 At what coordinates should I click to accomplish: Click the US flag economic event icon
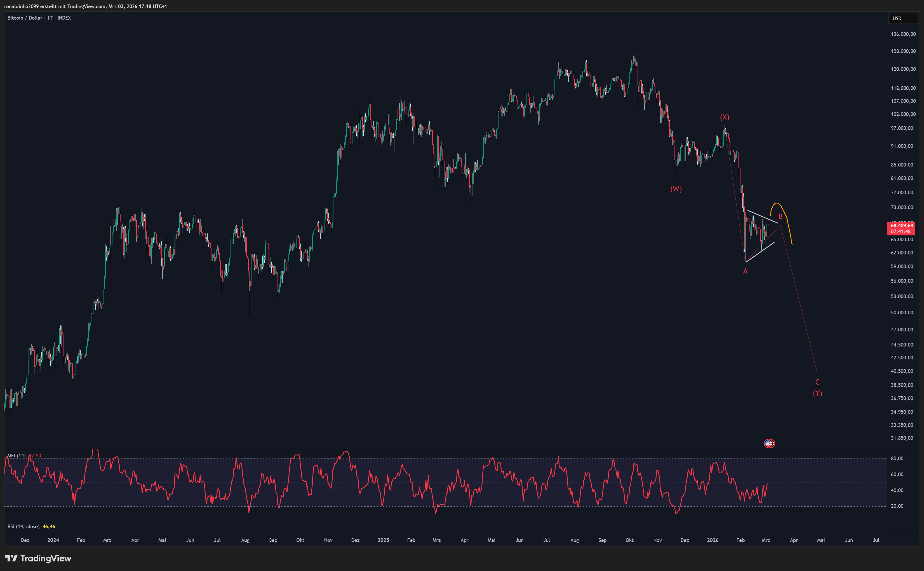[769, 443]
